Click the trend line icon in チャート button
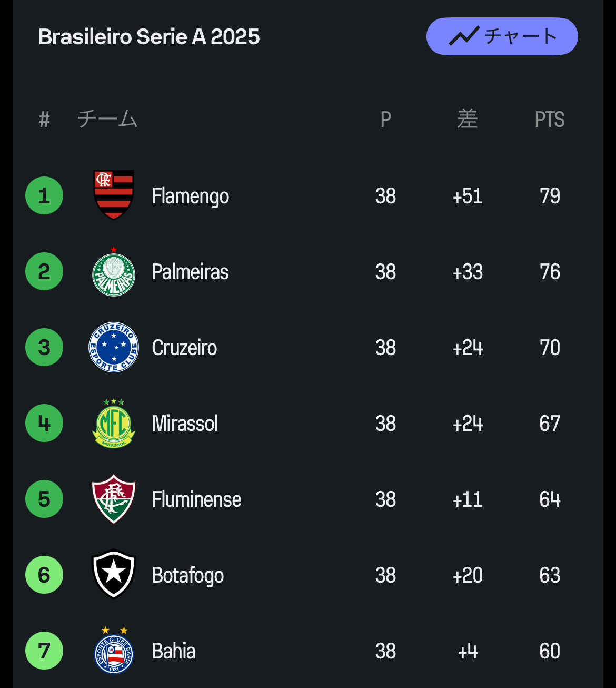616x688 pixels. click(x=463, y=36)
